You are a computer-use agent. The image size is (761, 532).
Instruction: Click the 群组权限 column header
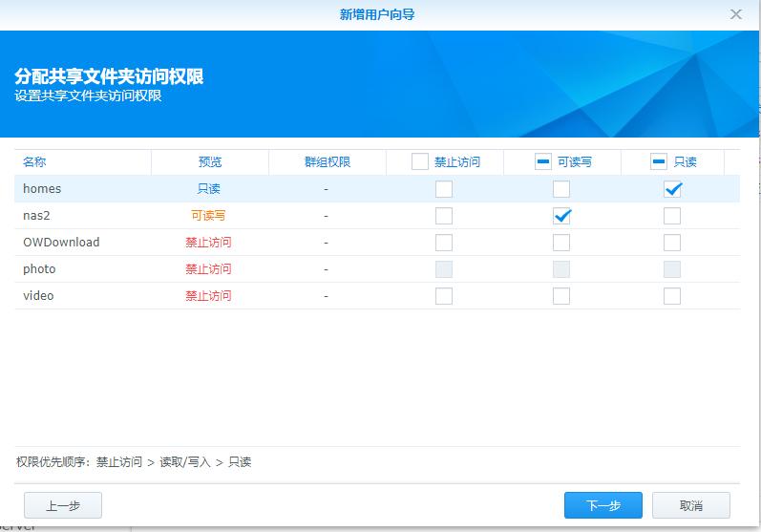pyautogui.click(x=328, y=161)
